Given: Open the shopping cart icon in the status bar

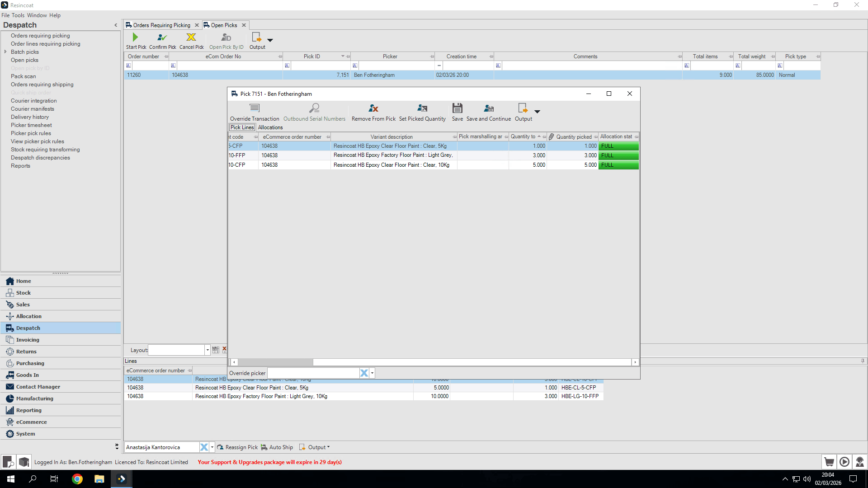Looking at the screenshot, I should coord(829,462).
